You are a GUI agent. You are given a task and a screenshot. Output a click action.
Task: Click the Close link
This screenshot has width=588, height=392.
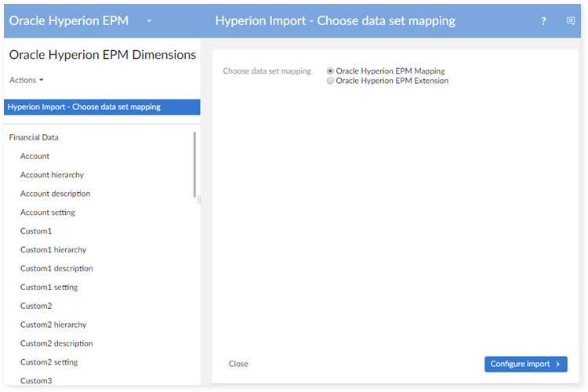pos(238,364)
